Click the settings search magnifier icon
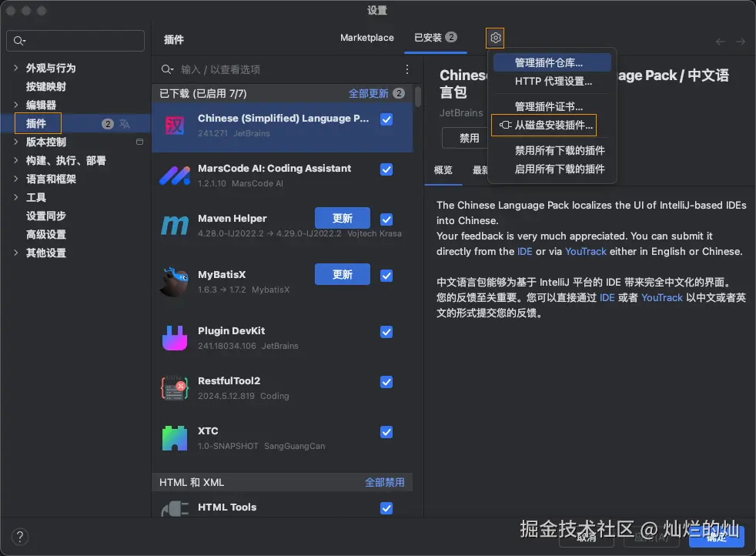The image size is (756, 556). point(19,41)
